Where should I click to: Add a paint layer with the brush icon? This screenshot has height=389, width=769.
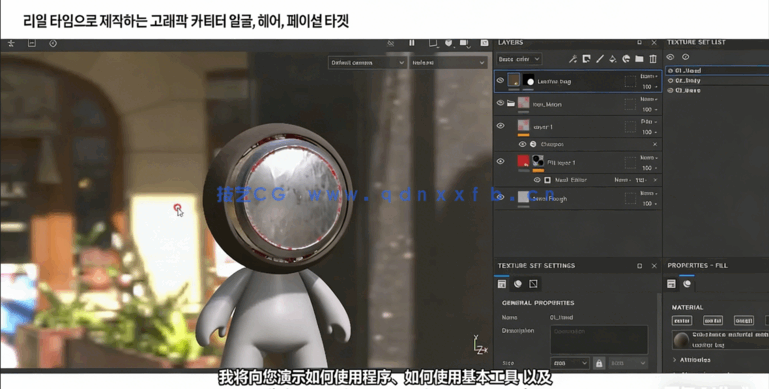599,59
